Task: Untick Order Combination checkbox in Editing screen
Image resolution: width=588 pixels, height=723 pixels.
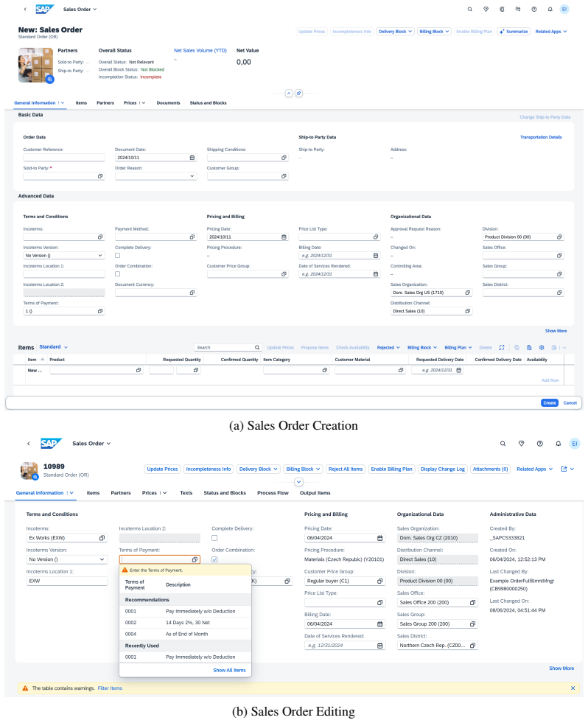Action: (214, 559)
